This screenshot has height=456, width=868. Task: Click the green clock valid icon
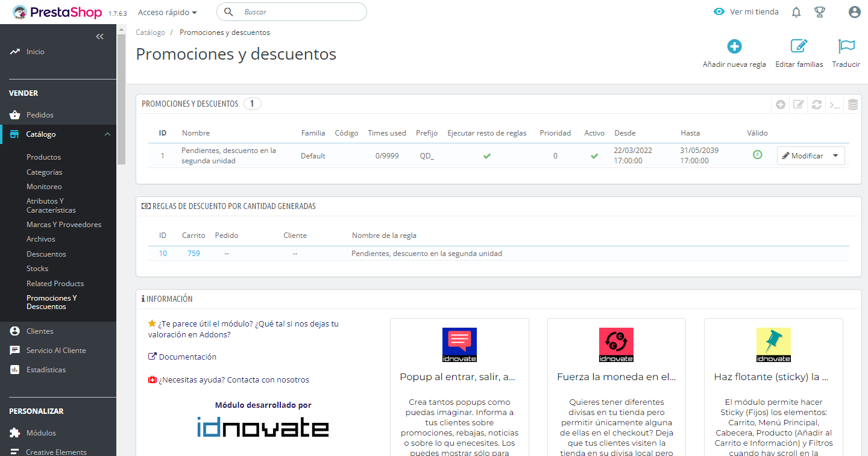757,155
